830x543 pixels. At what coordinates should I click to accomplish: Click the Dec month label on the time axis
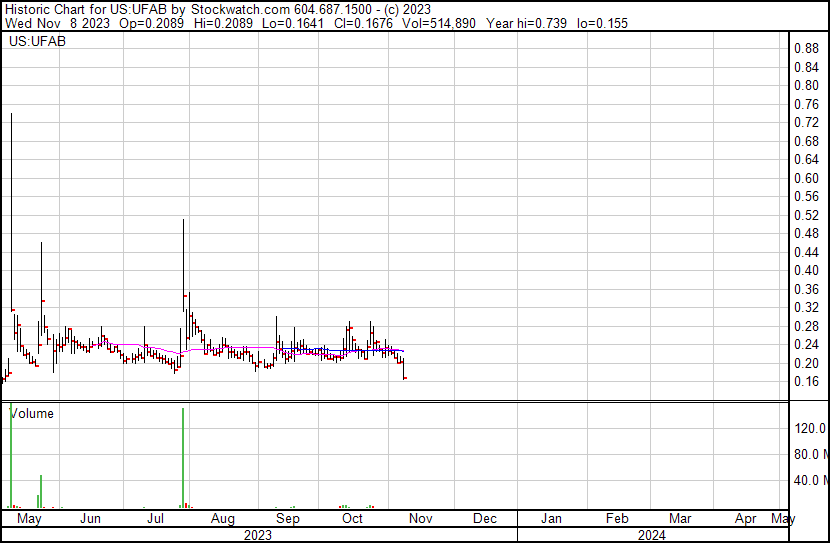[x=484, y=519]
